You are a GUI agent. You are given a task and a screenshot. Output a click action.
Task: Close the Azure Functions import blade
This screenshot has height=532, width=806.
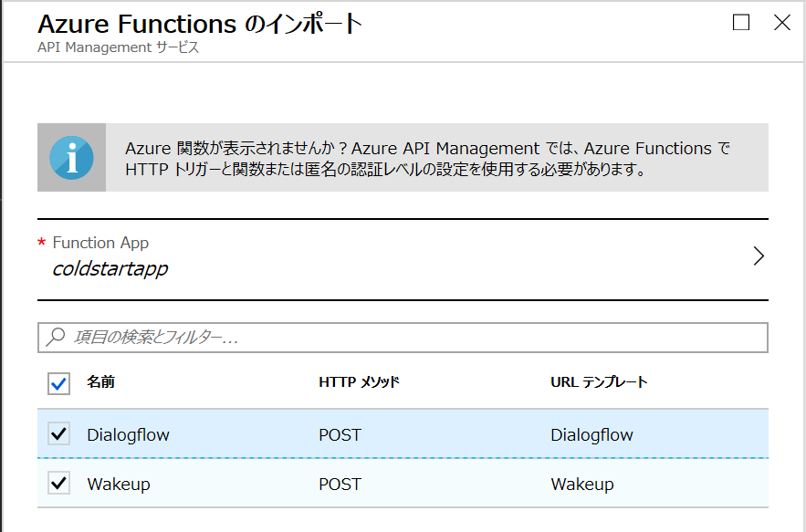pyautogui.click(x=782, y=22)
